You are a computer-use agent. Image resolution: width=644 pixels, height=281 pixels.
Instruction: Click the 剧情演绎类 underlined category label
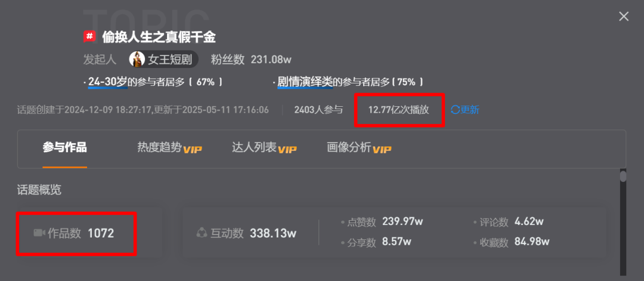305,82
